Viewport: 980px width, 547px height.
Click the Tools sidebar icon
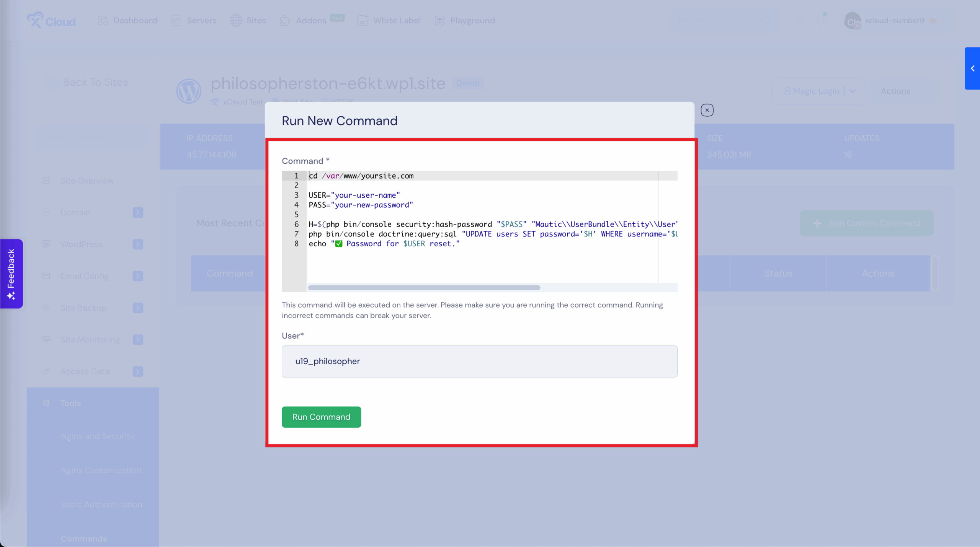point(46,403)
